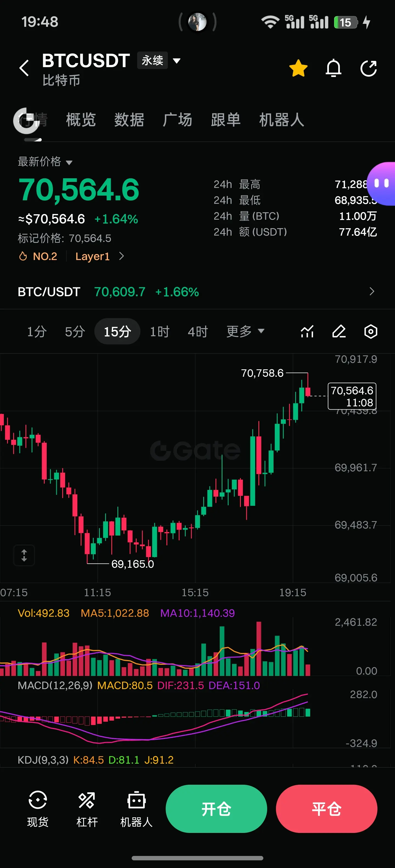Tap the share icon in header
Image resolution: width=395 pixels, height=868 pixels.
coord(369,68)
